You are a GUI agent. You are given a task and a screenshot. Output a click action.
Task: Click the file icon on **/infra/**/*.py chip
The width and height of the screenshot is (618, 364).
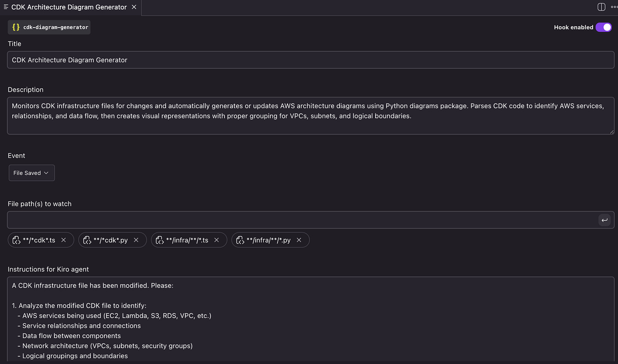pyautogui.click(x=240, y=240)
